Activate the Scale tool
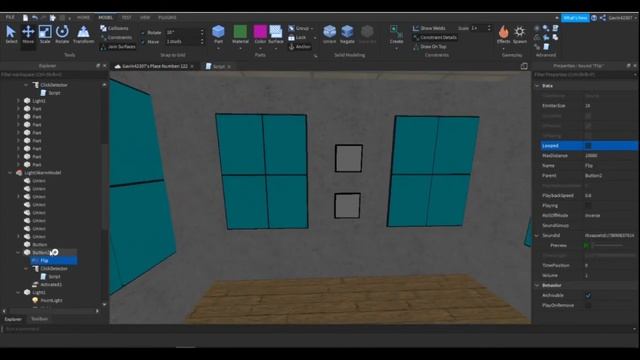The image size is (640, 360). [x=45, y=34]
